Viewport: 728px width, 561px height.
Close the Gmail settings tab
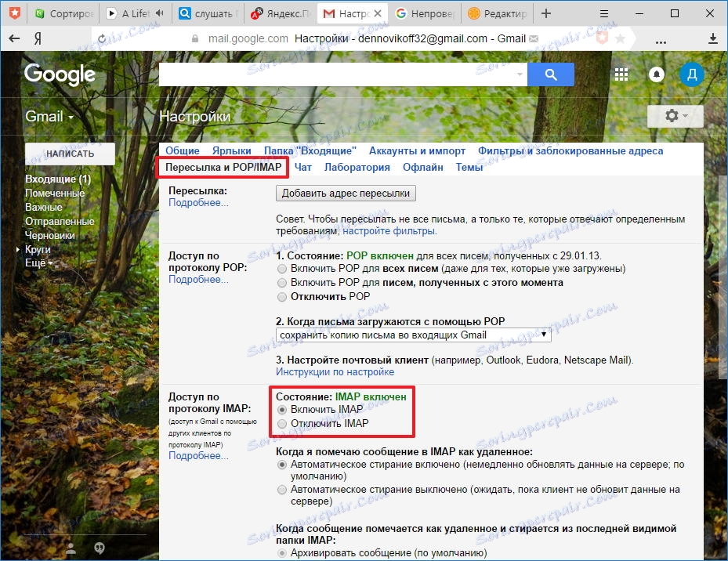pos(378,13)
